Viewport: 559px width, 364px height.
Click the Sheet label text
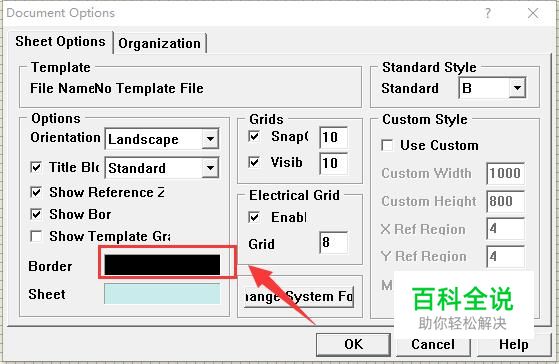click(47, 294)
